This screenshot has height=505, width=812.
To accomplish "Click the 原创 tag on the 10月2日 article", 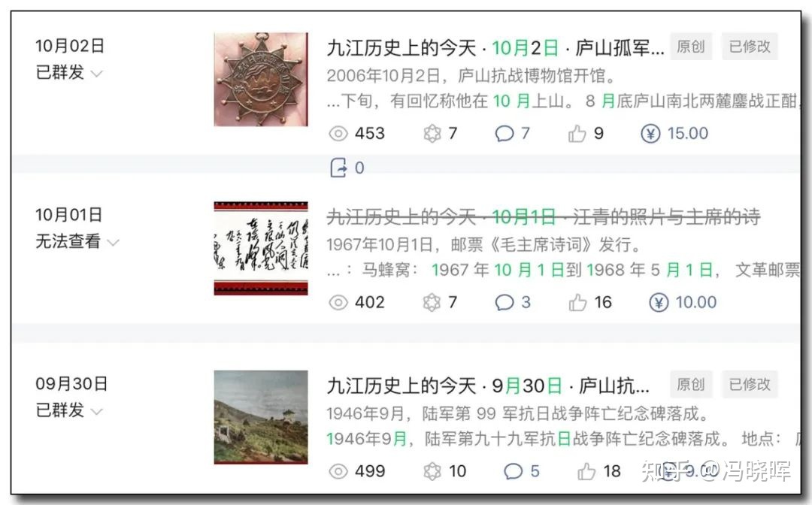I will [x=691, y=47].
